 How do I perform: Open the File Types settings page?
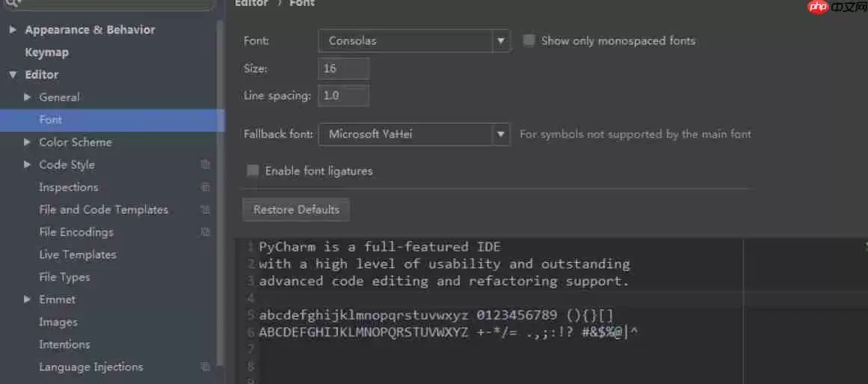point(64,277)
